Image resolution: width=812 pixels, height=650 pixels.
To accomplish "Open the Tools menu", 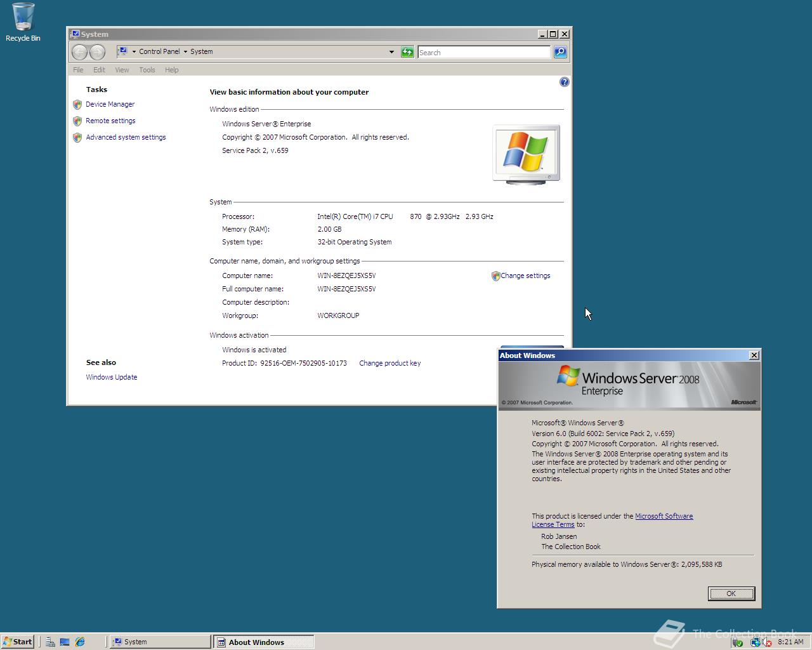I will tap(147, 70).
